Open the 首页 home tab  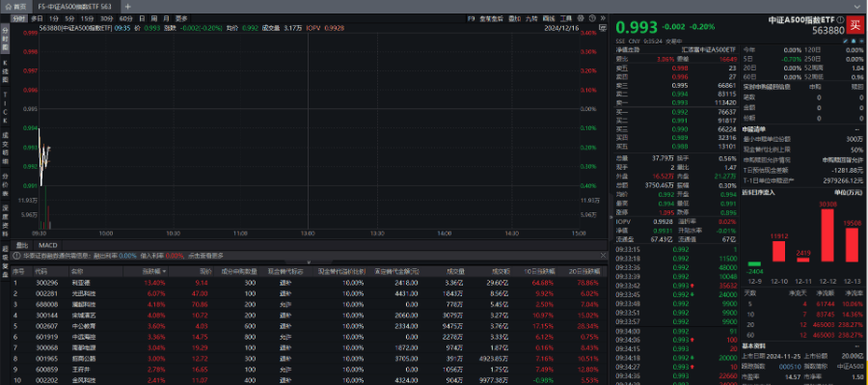coord(15,7)
